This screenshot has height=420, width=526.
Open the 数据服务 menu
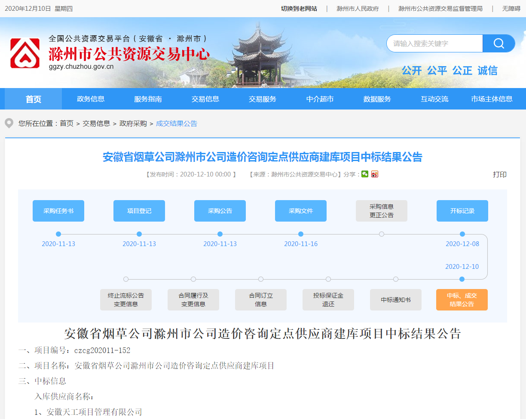click(377, 99)
